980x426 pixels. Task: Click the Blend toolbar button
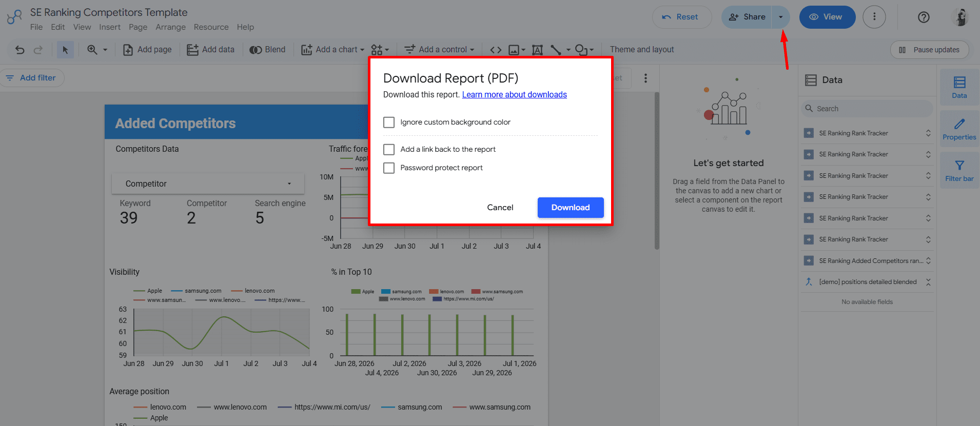267,50
